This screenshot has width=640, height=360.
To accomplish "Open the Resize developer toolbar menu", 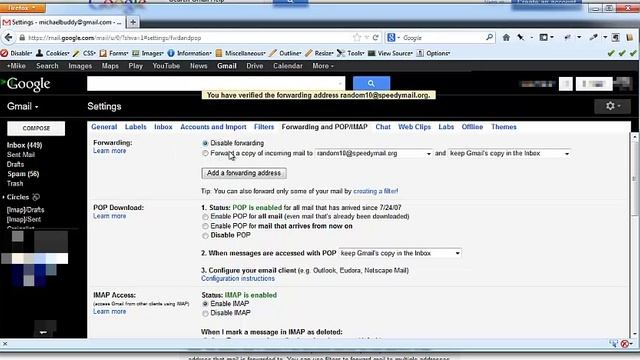I will tap(320, 53).
